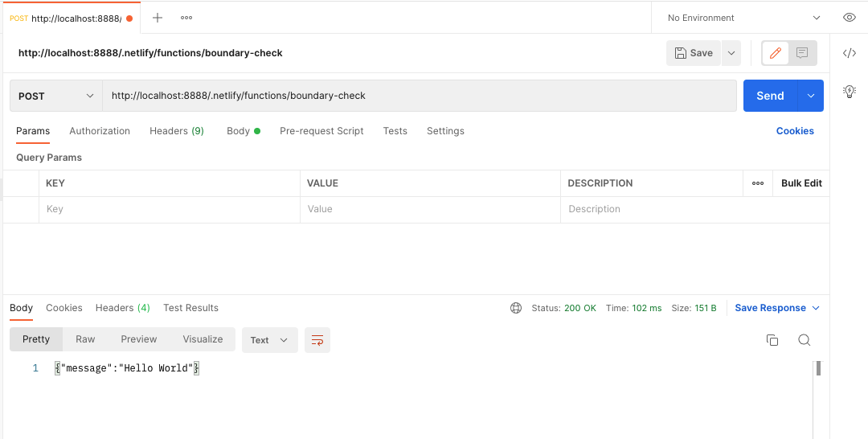Click the request URL input field
The image size is (868, 439).
418,96
